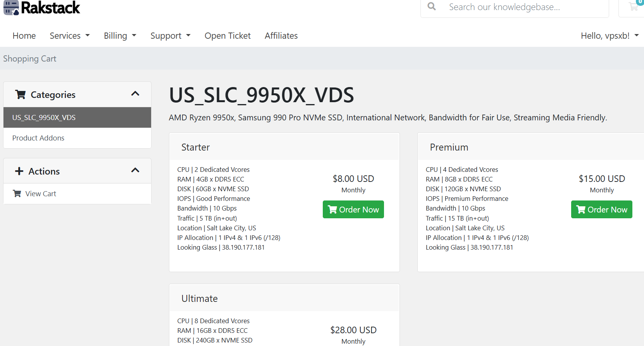Screen dimensions: 644x346
Task: Order the Premium plan now
Action: tap(602, 209)
